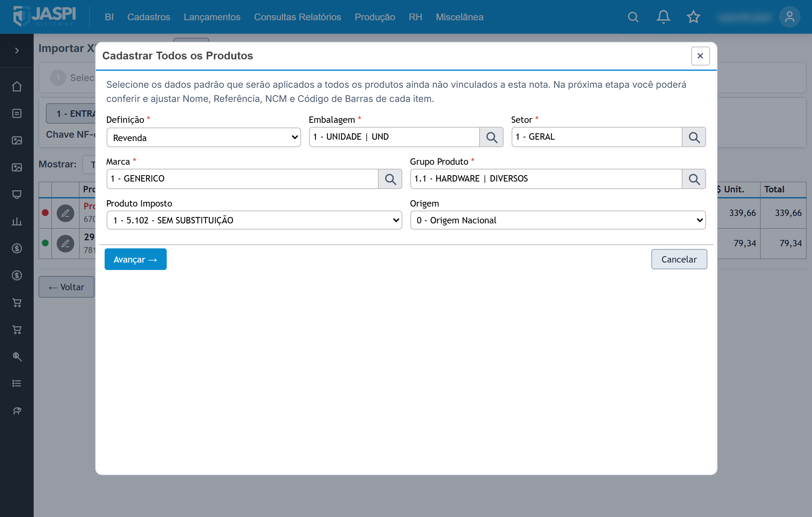Viewport: 812px width, 517px height.
Task: Open BI menu
Action: click(x=109, y=17)
